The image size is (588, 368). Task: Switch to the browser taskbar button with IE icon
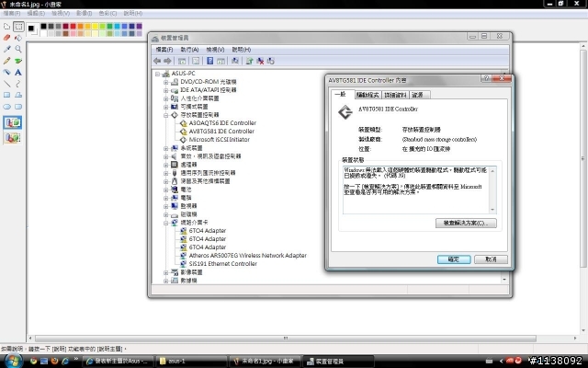[x=118, y=362]
